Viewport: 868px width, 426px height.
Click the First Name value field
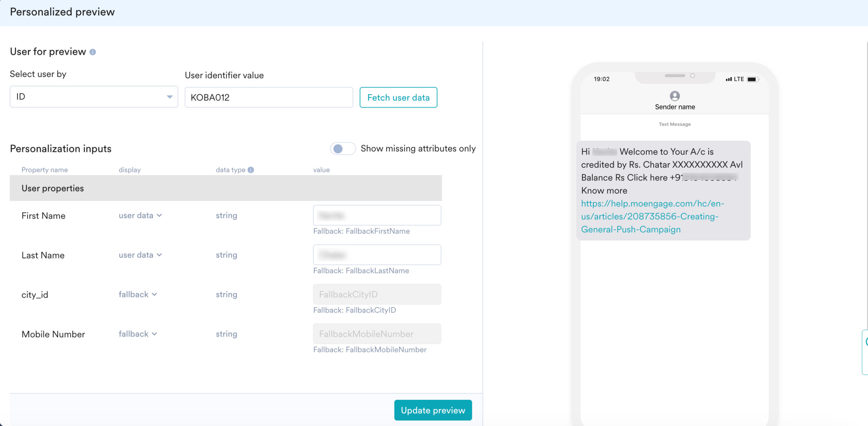[x=377, y=215]
